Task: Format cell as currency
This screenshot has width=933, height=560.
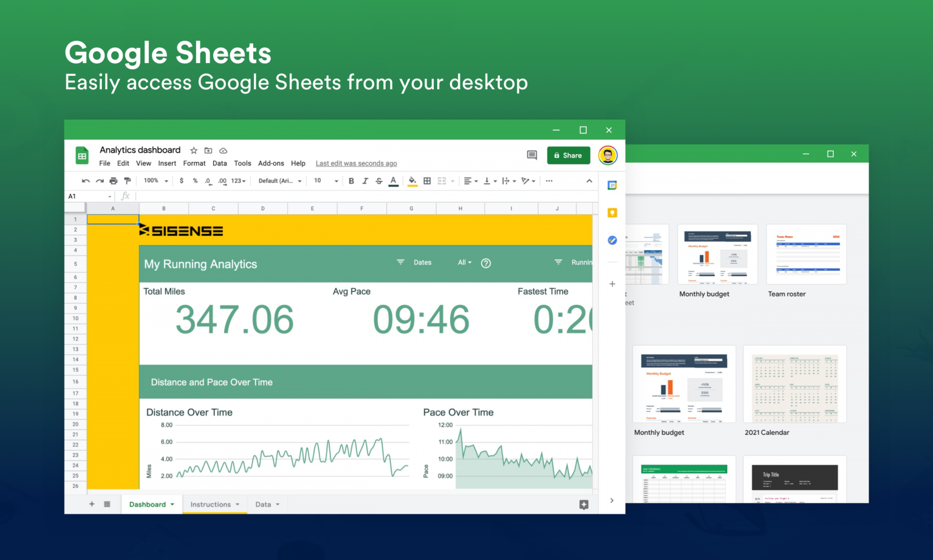Action: (182, 181)
